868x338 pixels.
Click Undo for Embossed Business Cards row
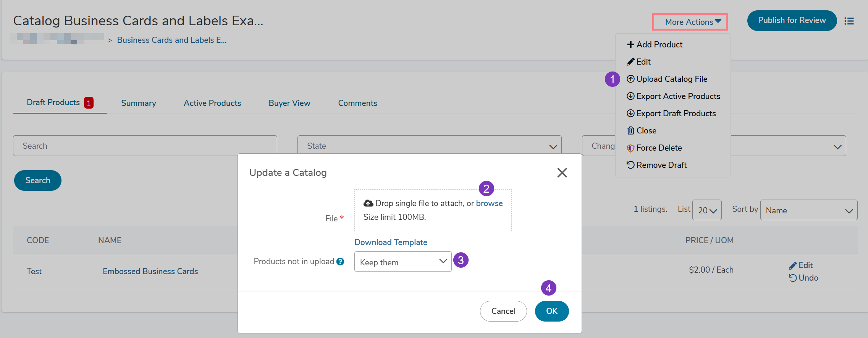[803, 278]
